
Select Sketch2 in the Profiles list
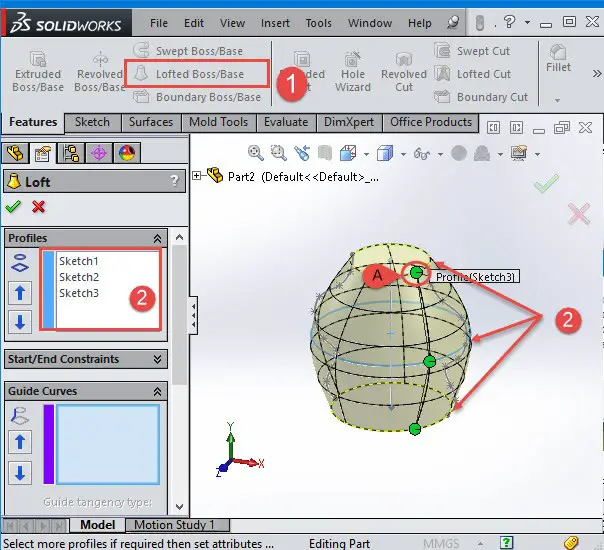[x=79, y=277]
